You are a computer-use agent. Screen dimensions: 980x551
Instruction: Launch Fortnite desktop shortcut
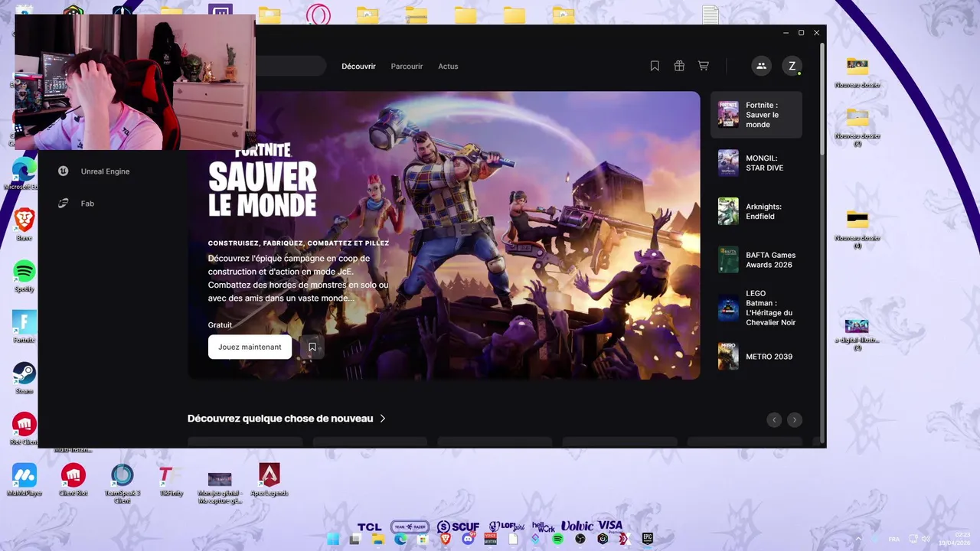pos(24,327)
